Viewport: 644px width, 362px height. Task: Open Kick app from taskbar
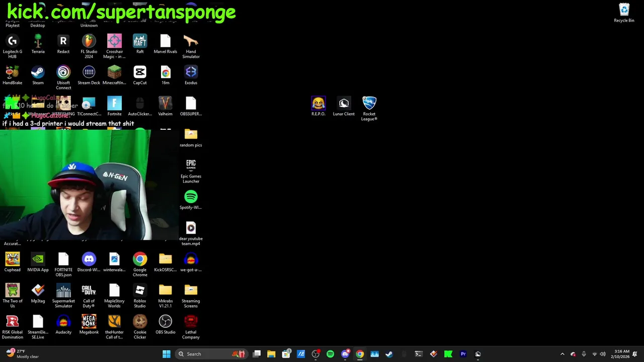coord(448,354)
